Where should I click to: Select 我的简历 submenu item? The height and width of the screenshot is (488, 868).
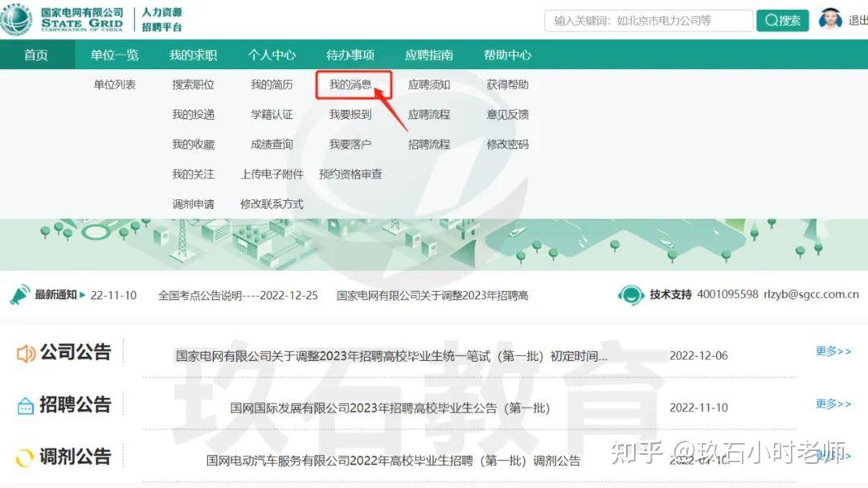(272, 84)
